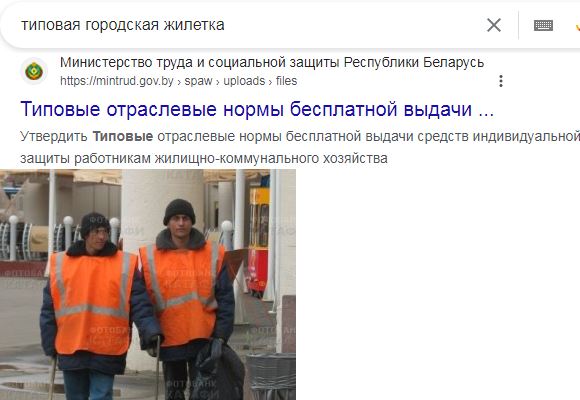Open the photo of workers in orange vests
580x400 pixels.
(148, 285)
